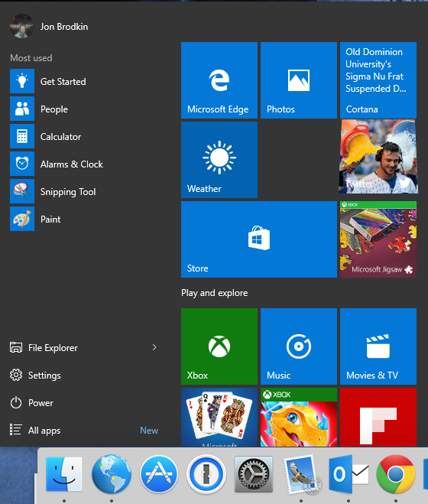This screenshot has height=504, width=428.
Task: Open the Xbox dragon game tile
Action: click(x=299, y=418)
